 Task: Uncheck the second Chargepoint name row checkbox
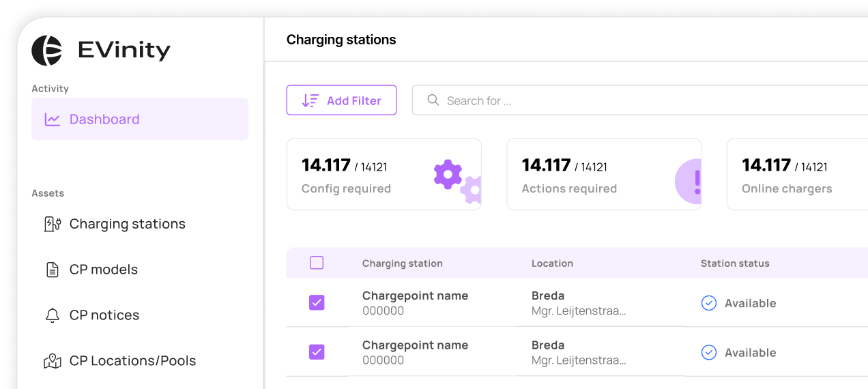click(317, 351)
